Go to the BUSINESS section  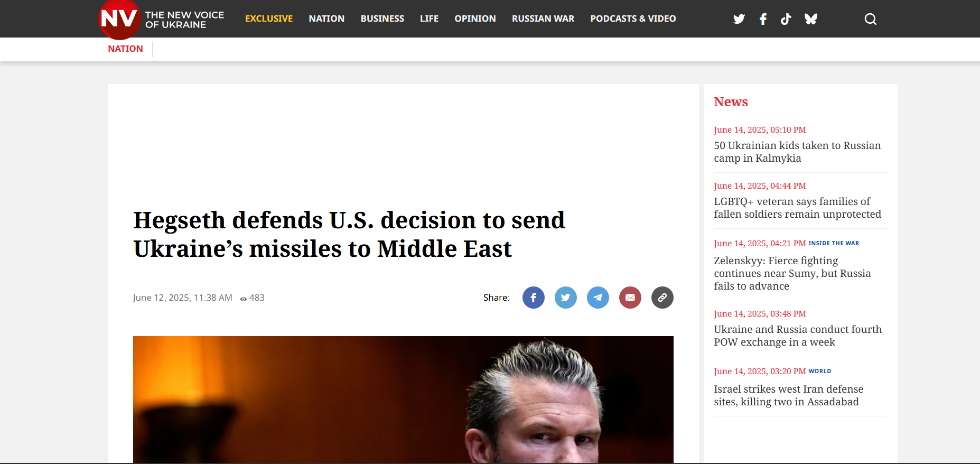[x=382, y=18]
